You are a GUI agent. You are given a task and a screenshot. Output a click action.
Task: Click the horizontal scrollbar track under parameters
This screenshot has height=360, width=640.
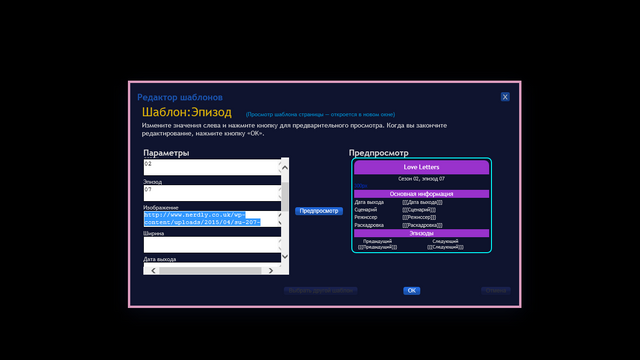(210, 271)
